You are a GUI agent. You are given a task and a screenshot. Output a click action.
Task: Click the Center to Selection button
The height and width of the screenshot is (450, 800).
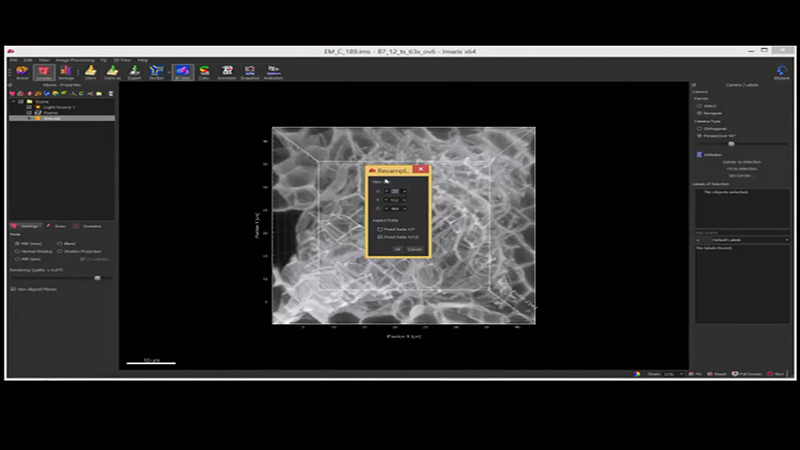click(x=741, y=162)
